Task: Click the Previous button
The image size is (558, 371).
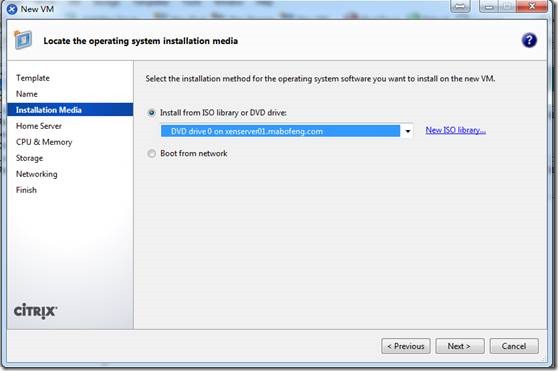Action: click(x=406, y=346)
